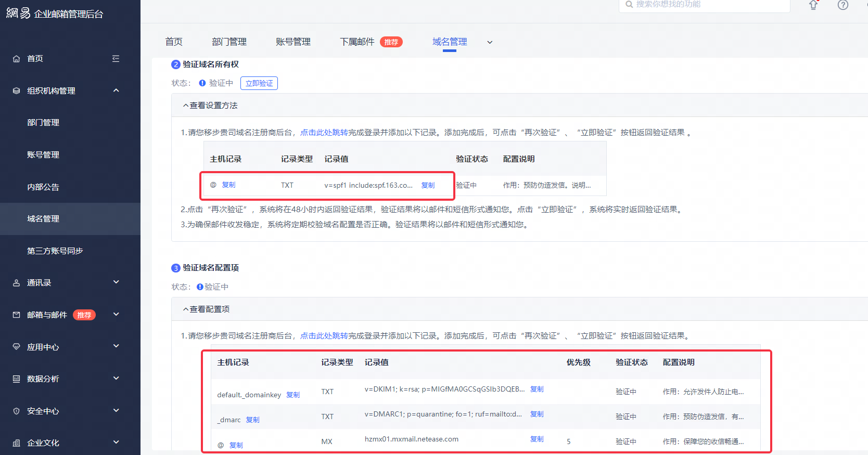This screenshot has height=455, width=868.
Task: Switch to the 账号管理 top tab
Action: coord(293,42)
